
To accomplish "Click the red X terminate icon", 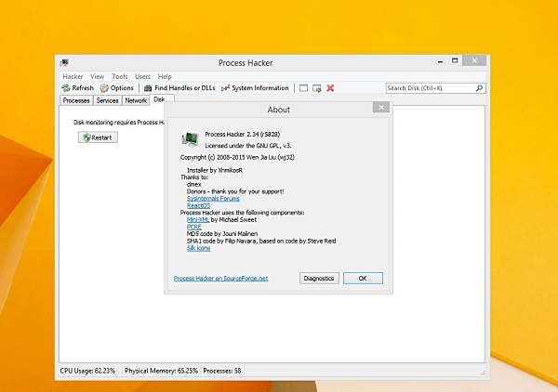I will point(330,88).
